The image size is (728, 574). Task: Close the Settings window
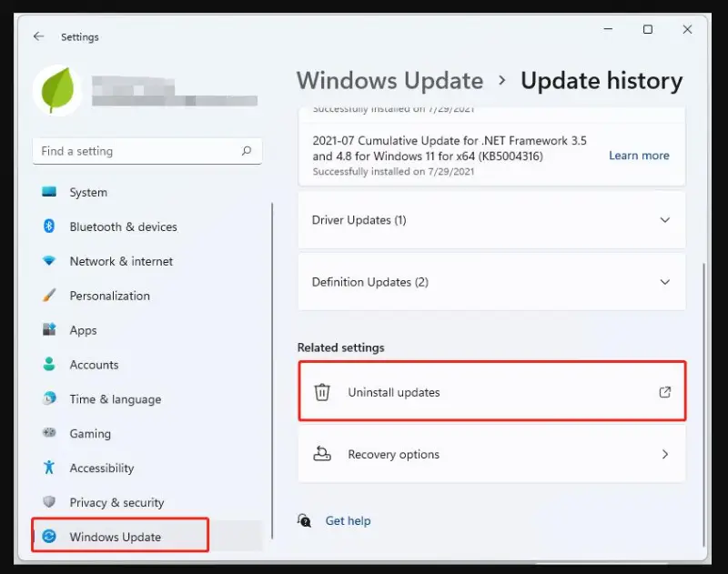click(x=688, y=29)
